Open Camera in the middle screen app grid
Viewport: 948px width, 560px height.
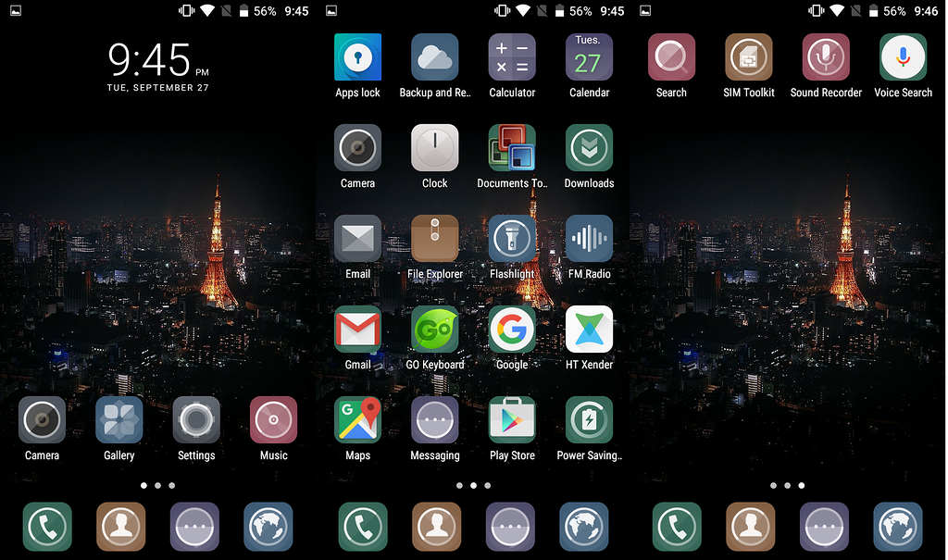(x=358, y=148)
